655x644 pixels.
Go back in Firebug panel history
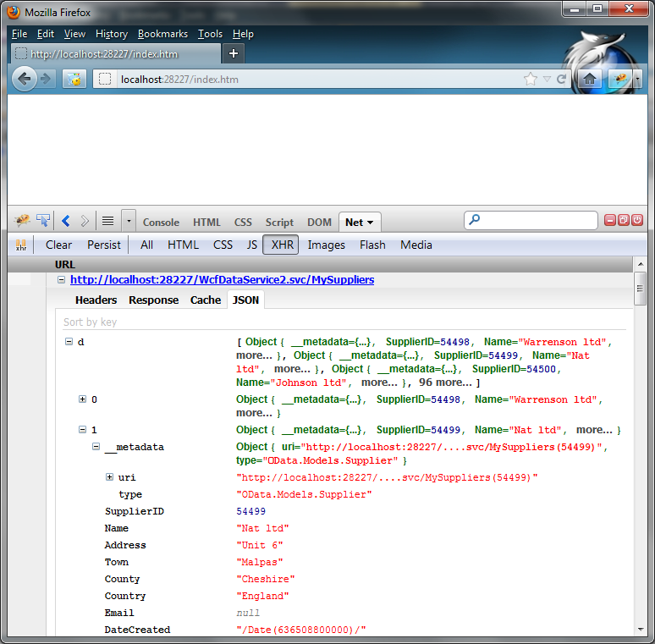(65, 221)
